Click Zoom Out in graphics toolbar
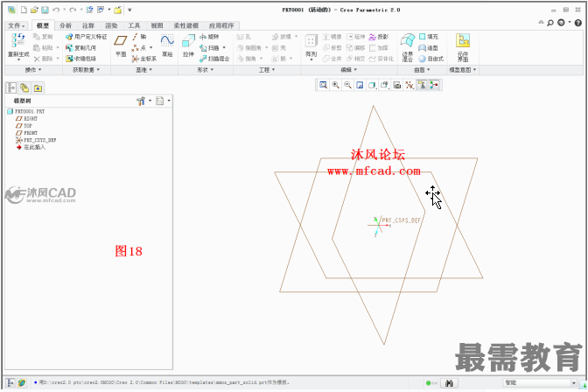588x392 pixels. 347,85
